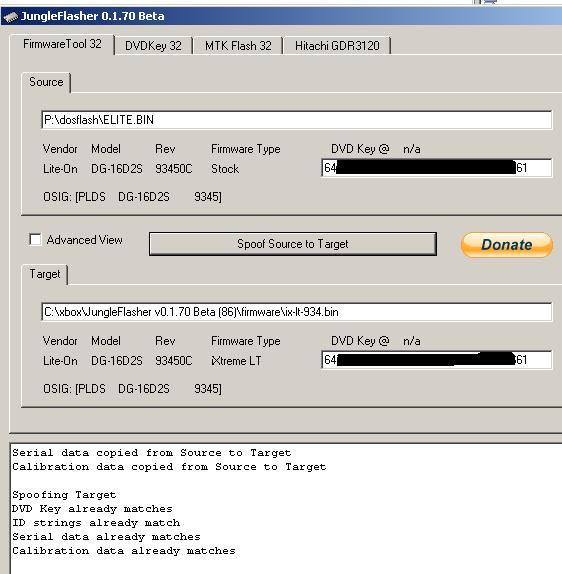Click the Source vendor value Lite-On

click(60, 169)
